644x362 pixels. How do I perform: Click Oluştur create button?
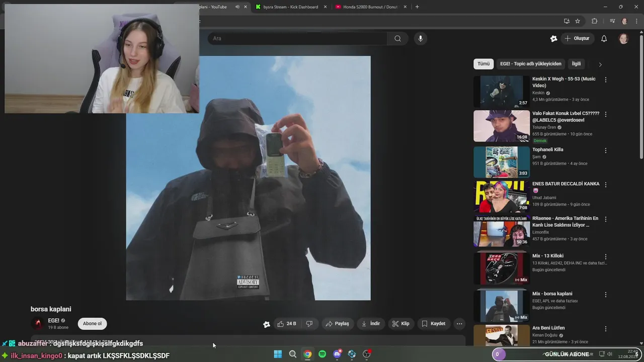click(577, 38)
